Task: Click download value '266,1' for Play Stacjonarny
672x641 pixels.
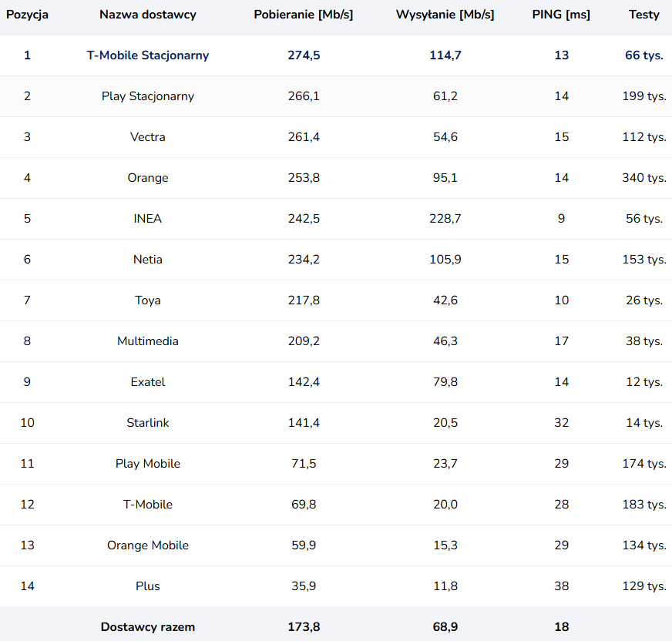Action: pos(304,96)
